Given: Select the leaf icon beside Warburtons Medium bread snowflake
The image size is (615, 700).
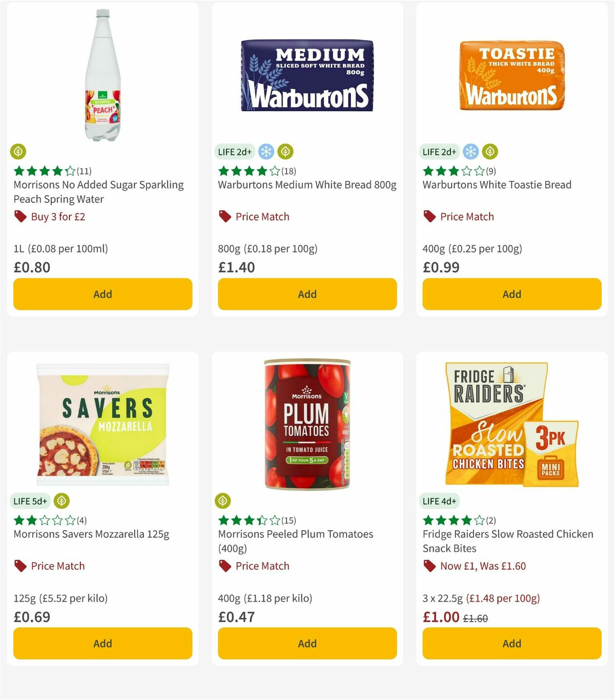Looking at the screenshot, I should click(x=285, y=152).
